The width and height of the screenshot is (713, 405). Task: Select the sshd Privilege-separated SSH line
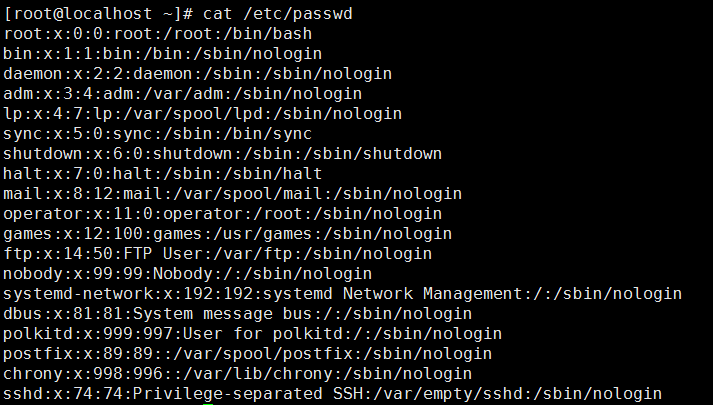click(333, 394)
